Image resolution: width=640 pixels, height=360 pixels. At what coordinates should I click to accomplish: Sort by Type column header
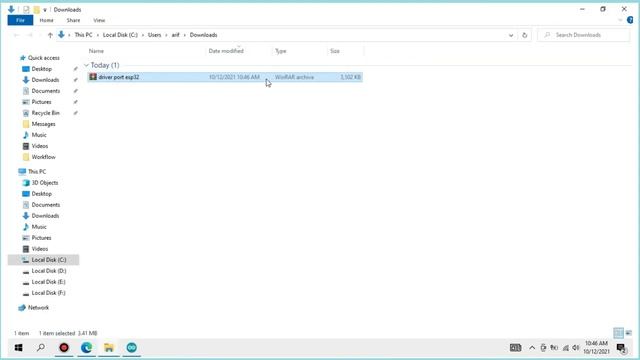tap(280, 51)
